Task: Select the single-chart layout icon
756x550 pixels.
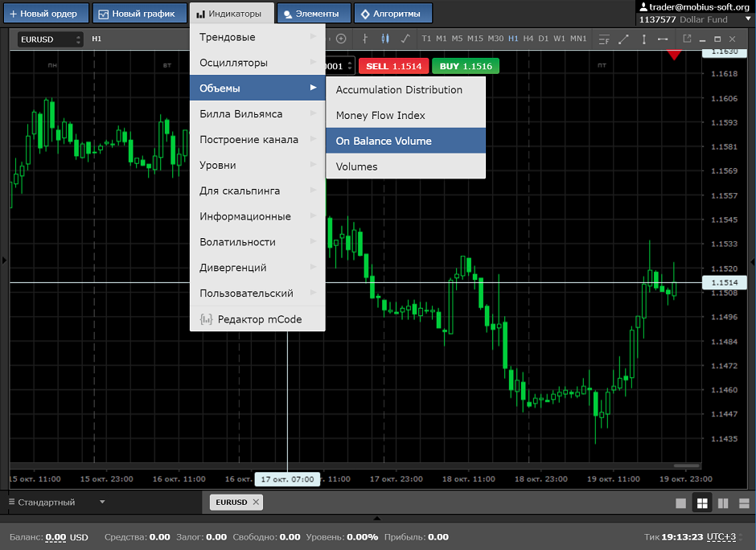Action: click(x=681, y=503)
